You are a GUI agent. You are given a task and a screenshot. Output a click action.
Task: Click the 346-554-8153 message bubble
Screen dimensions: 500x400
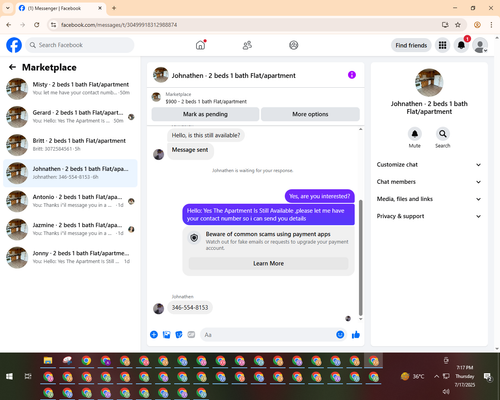pos(190,307)
